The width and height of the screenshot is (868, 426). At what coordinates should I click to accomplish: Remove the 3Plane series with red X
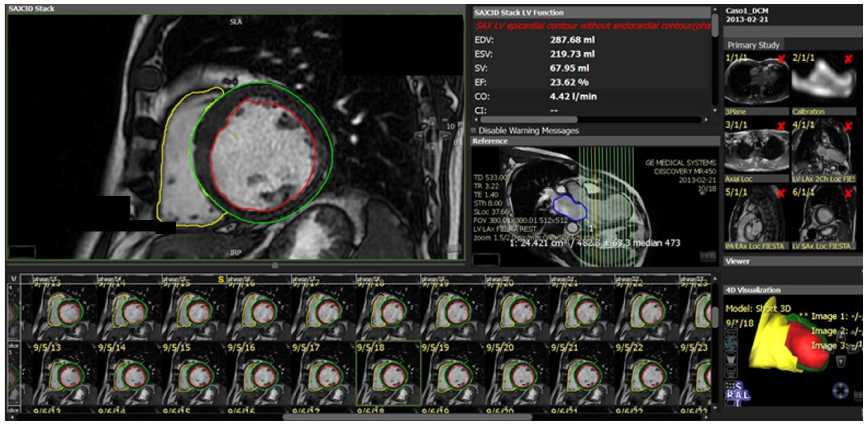coord(781,59)
